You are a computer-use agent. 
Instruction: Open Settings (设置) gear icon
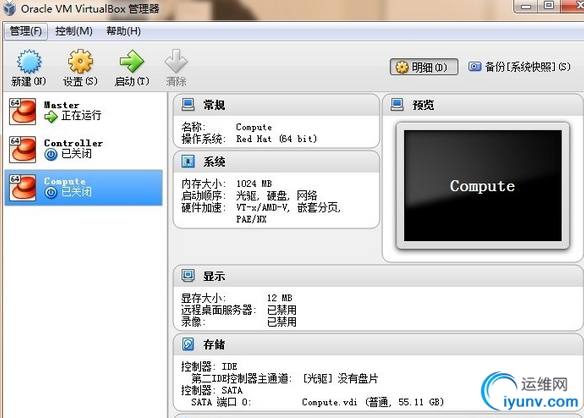[x=80, y=62]
